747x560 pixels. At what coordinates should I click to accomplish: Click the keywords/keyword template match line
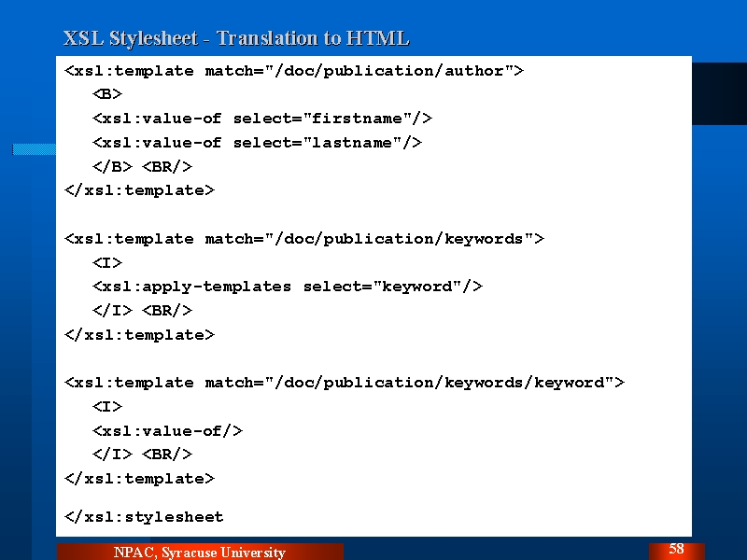click(x=344, y=383)
